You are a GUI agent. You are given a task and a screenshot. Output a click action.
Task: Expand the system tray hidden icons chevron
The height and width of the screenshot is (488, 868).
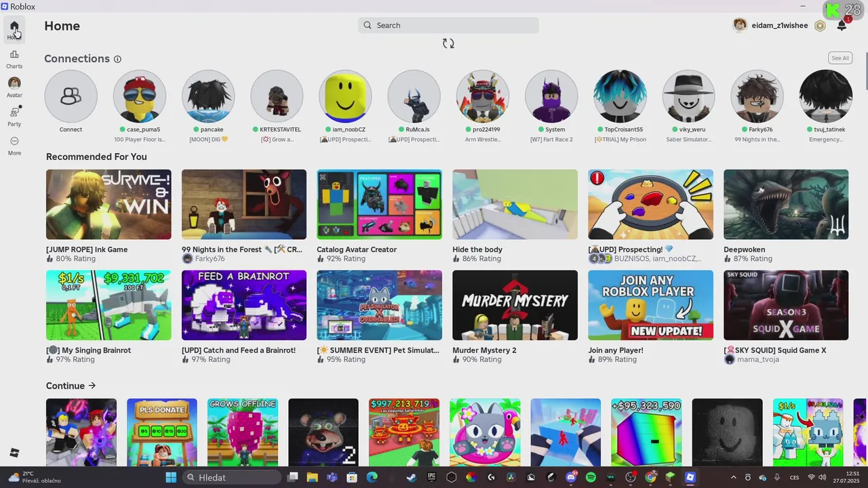coord(733,477)
